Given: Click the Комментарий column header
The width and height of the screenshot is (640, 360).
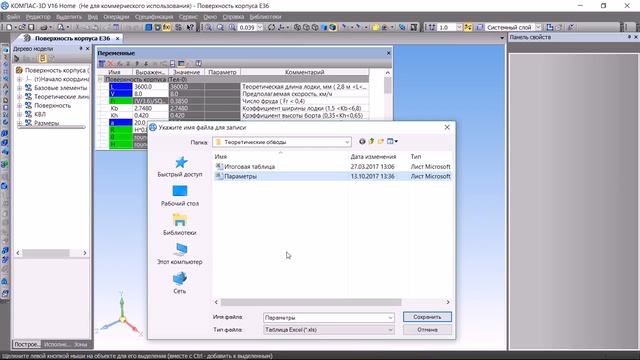Looking at the screenshot, I should coord(304,72).
